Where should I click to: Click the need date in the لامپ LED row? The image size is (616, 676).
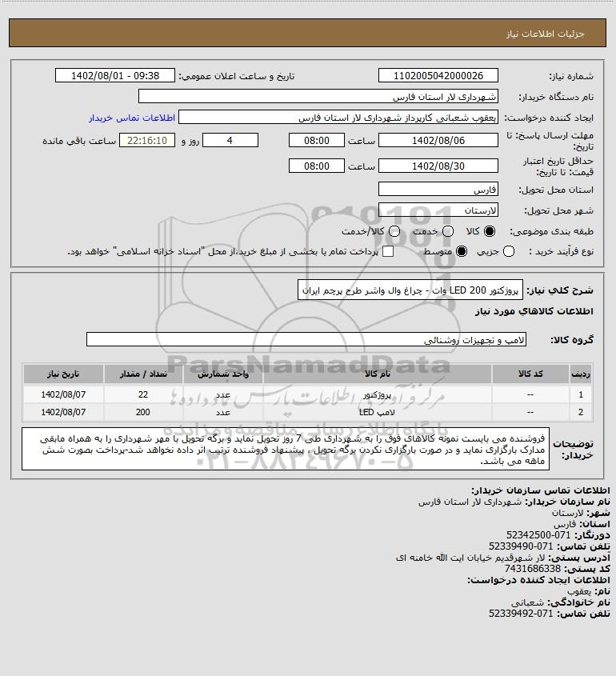(x=63, y=412)
